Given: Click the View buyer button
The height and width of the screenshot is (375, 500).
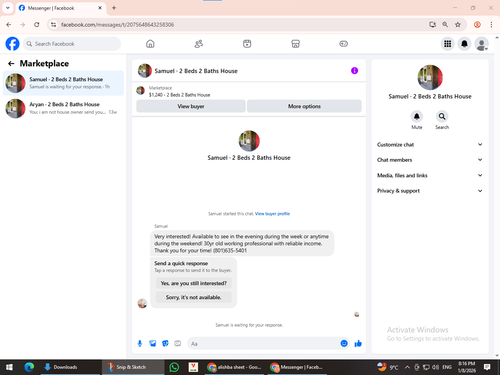Looking at the screenshot, I should [x=191, y=106].
